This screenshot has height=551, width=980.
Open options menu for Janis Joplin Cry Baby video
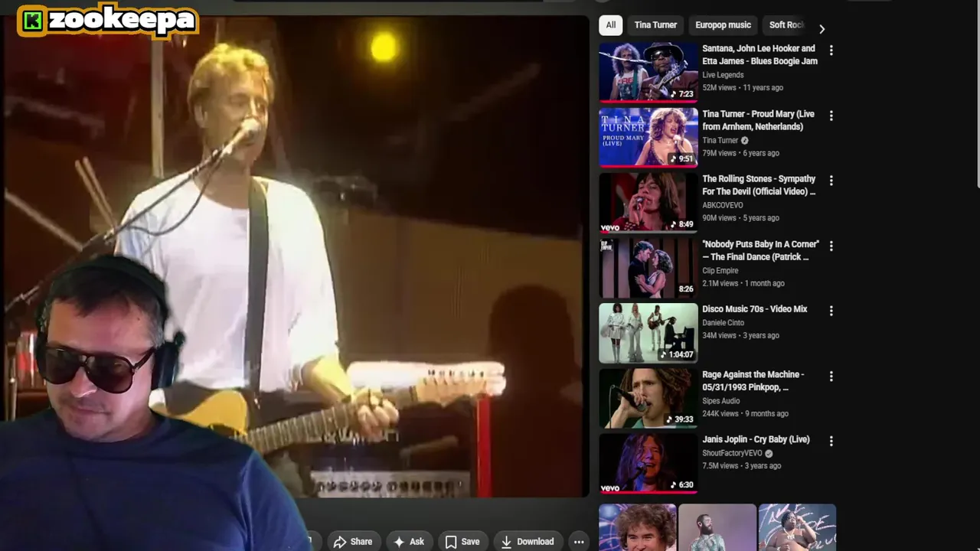tap(831, 441)
